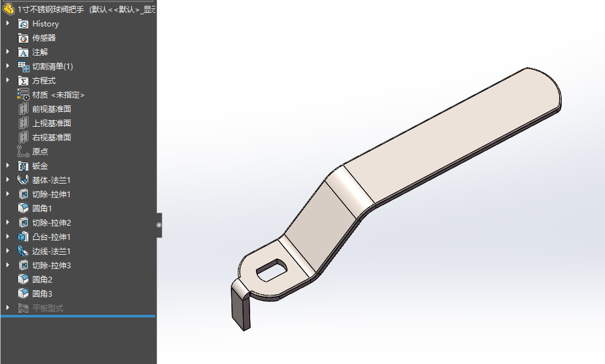Select the 原点 label
The image size is (605, 364).
coord(40,152)
